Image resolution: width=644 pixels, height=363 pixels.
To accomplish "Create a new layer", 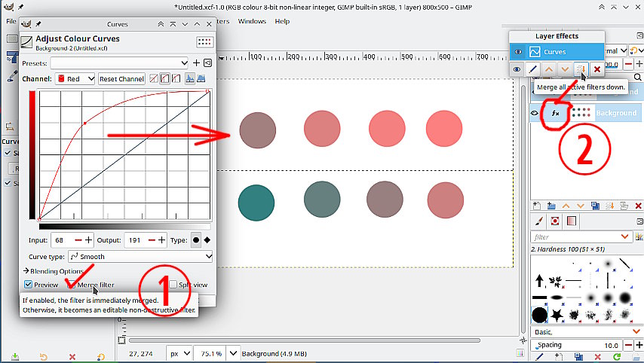I will coord(536,206).
